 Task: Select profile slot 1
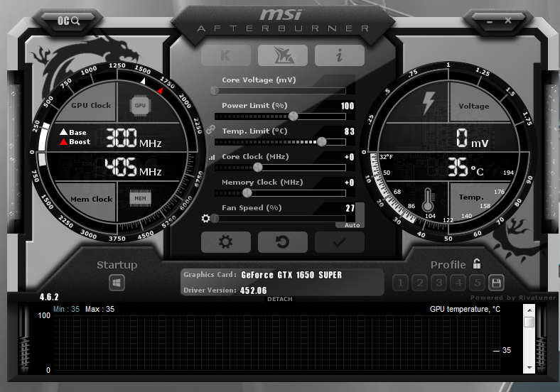(x=400, y=283)
